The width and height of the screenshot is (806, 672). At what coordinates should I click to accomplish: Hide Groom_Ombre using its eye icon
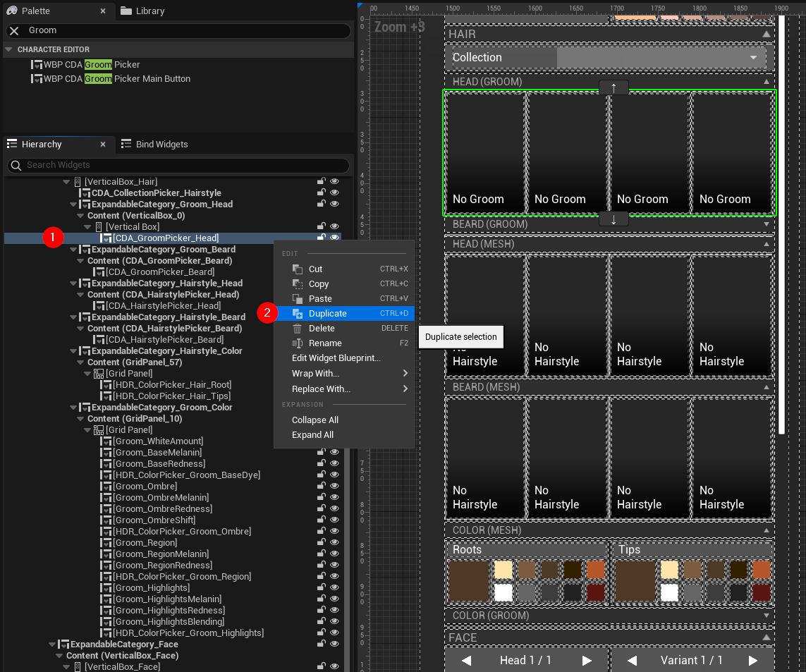tap(334, 487)
